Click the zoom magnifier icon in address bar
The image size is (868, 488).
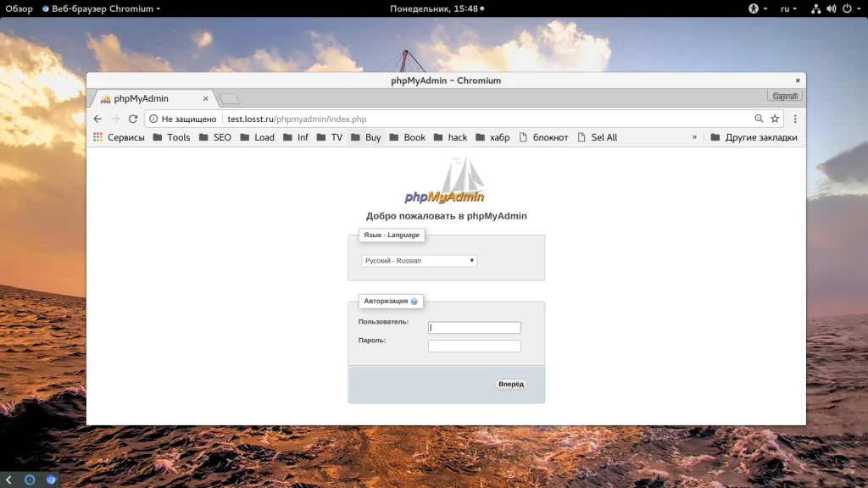[x=759, y=119]
